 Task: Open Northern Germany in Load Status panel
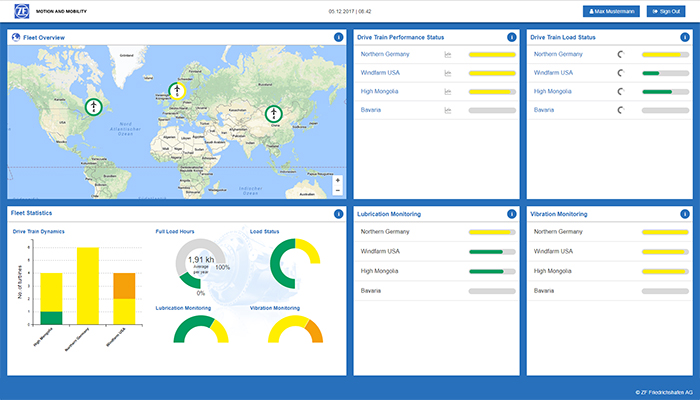[558, 54]
